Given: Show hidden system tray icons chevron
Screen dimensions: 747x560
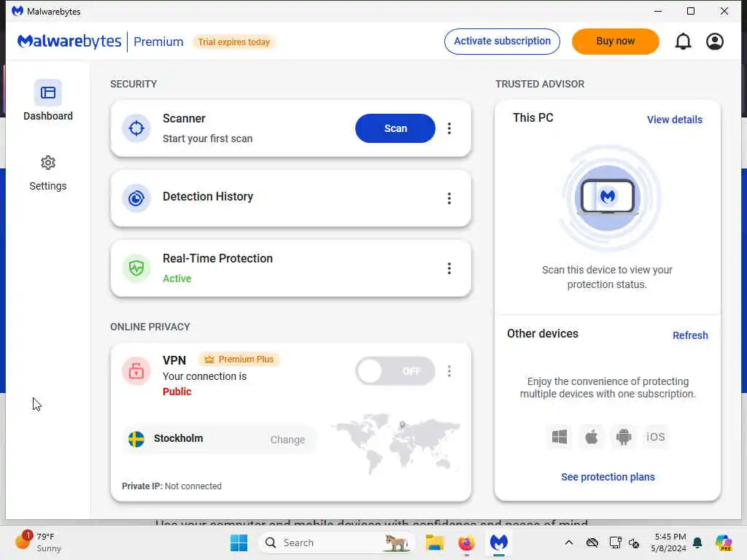Looking at the screenshot, I should [569, 542].
